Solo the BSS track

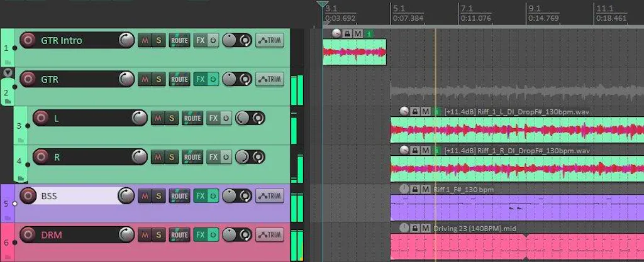pyautogui.click(x=158, y=197)
